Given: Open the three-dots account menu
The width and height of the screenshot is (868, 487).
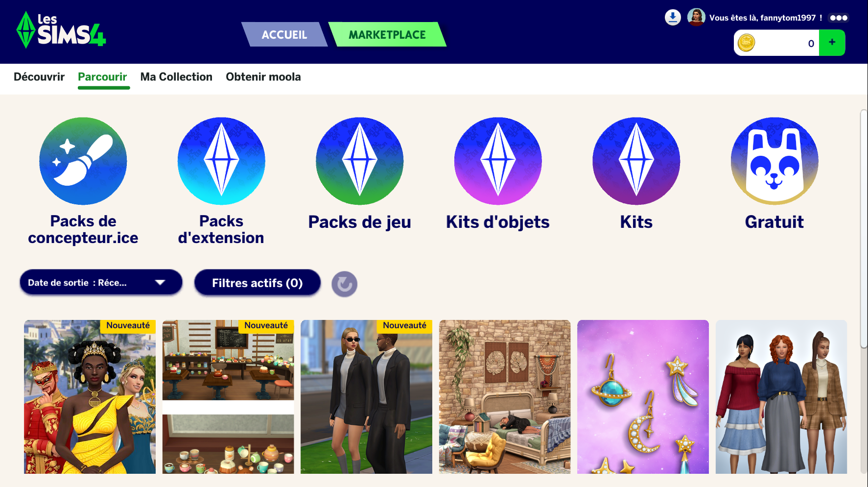Looking at the screenshot, I should [839, 18].
